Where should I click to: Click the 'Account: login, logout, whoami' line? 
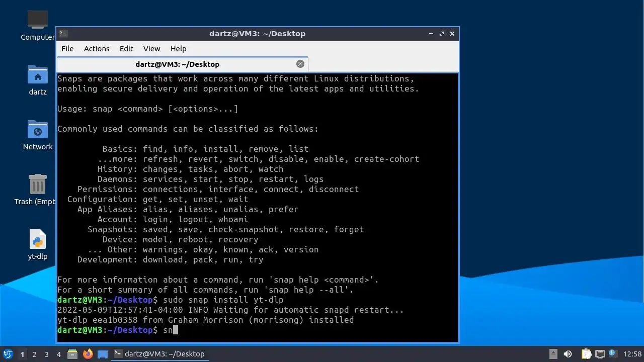click(x=173, y=219)
